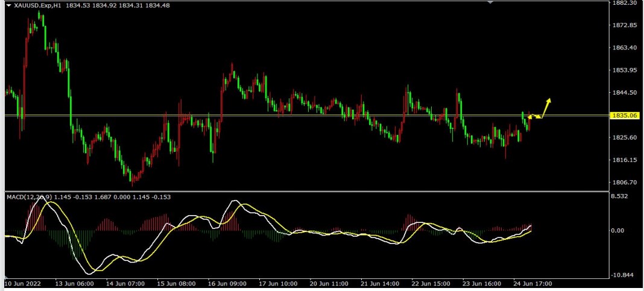This screenshot has width=644, height=291.
Task: Click the 16 Jun 09:00 time label
Action: (227, 284)
